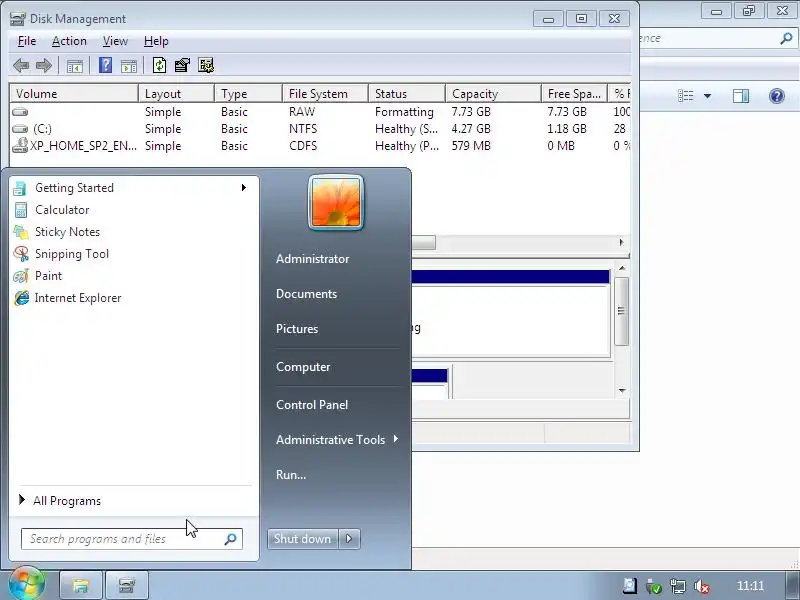Click the Settings wizard toolbar icon with gear
This screenshot has width=800, height=600.
tap(206, 65)
